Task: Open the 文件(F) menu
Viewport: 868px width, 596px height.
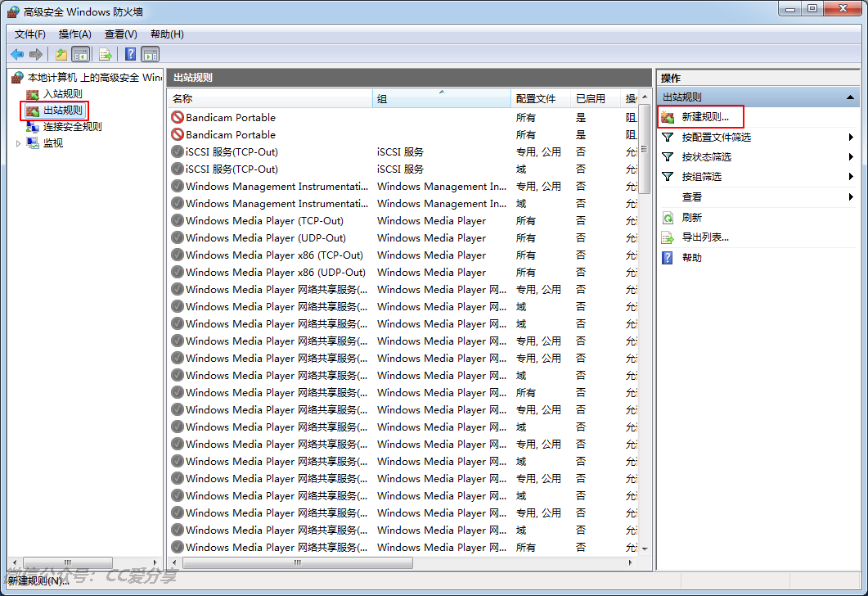Action: click(30, 34)
